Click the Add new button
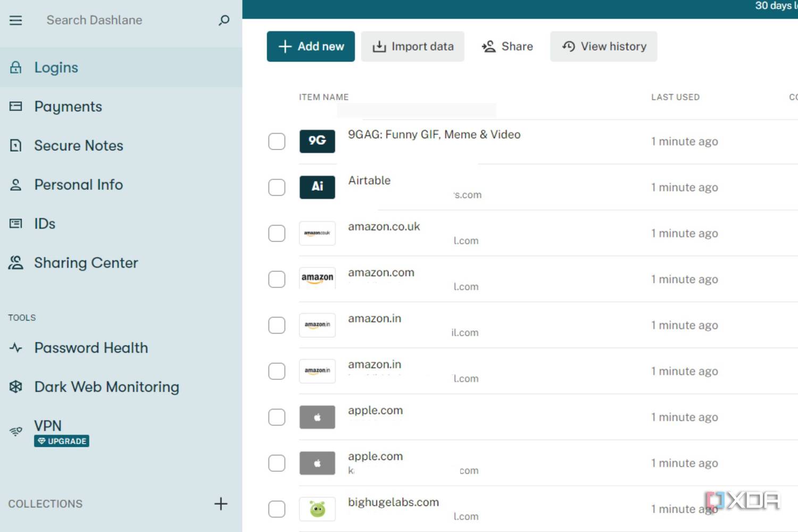The image size is (798, 532). (311, 46)
